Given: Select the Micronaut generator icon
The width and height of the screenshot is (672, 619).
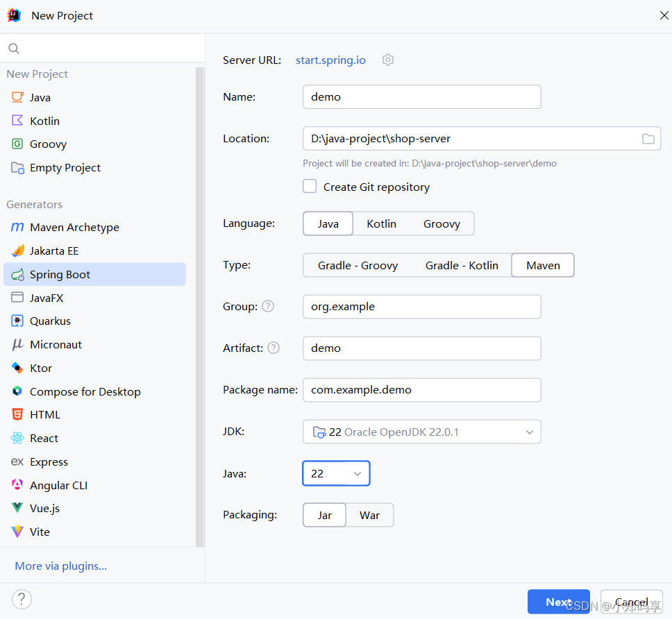Looking at the screenshot, I should coord(18,344).
